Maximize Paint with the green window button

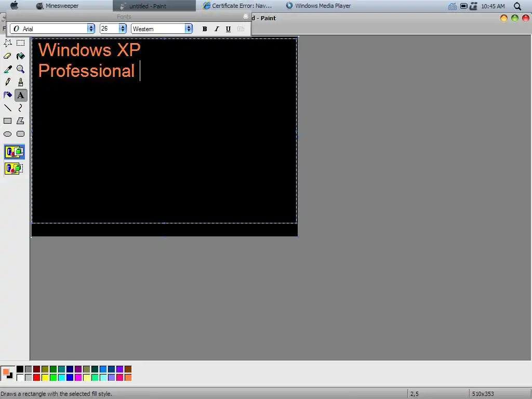tap(515, 18)
